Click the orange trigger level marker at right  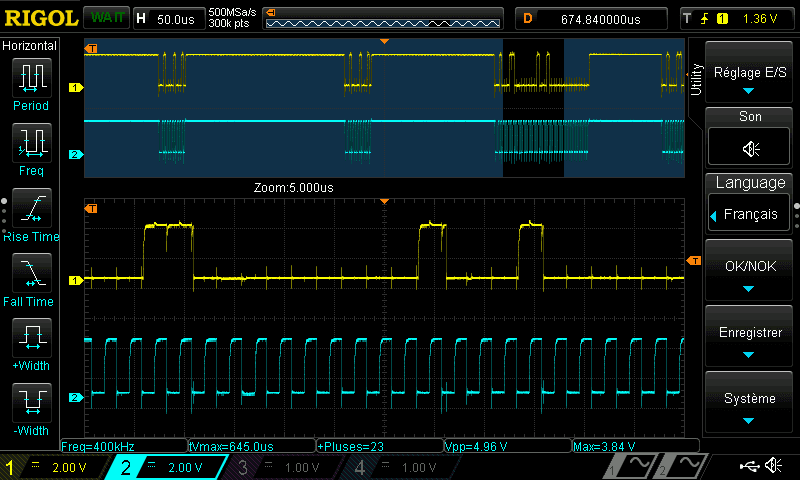pyautogui.click(x=694, y=261)
